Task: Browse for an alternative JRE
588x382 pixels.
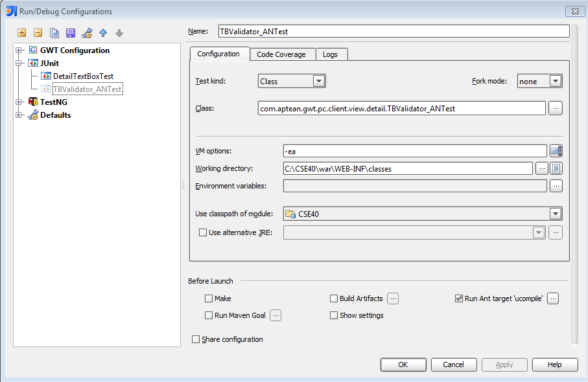Action: pyautogui.click(x=556, y=232)
